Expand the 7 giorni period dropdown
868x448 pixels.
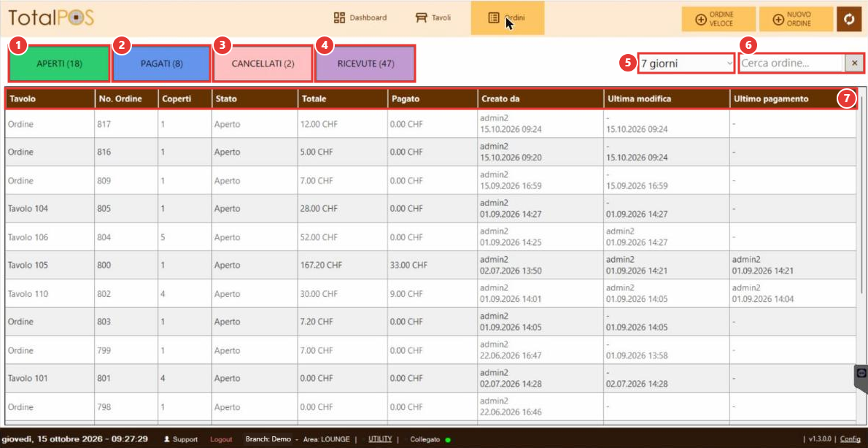coord(686,63)
